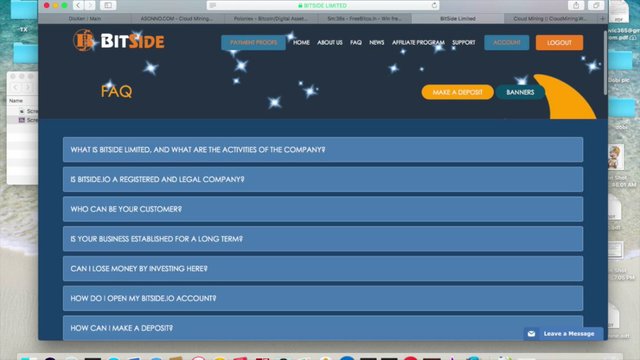Go back with Safari back arrow
The image size is (640, 360).
coord(78,5)
